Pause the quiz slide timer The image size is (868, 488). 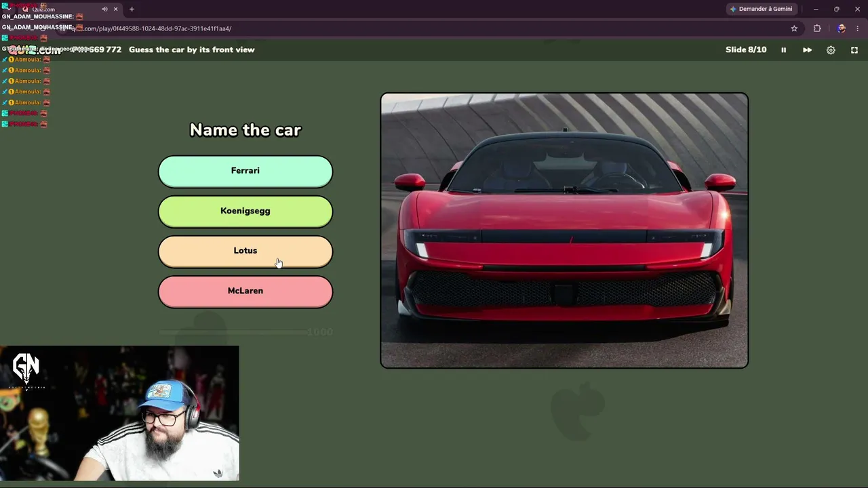pos(783,49)
